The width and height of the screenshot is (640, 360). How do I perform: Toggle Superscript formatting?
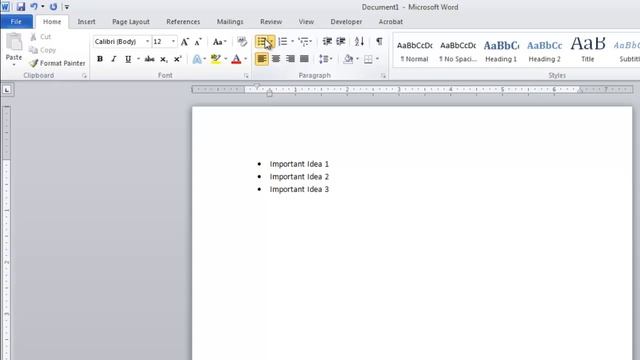pos(178,59)
